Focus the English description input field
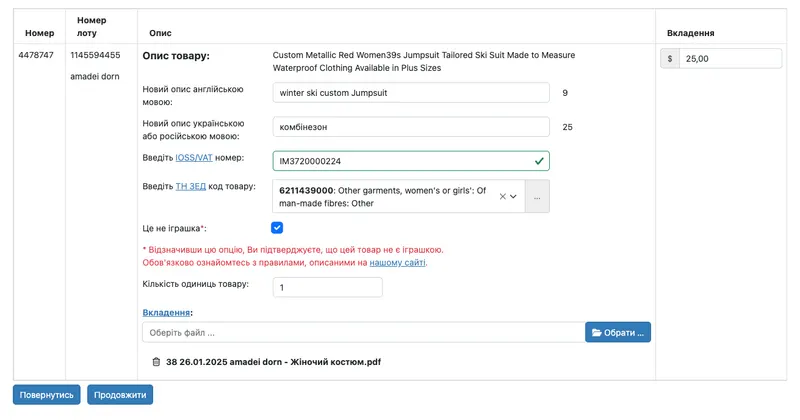The width and height of the screenshot is (800, 420). pyautogui.click(x=411, y=93)
